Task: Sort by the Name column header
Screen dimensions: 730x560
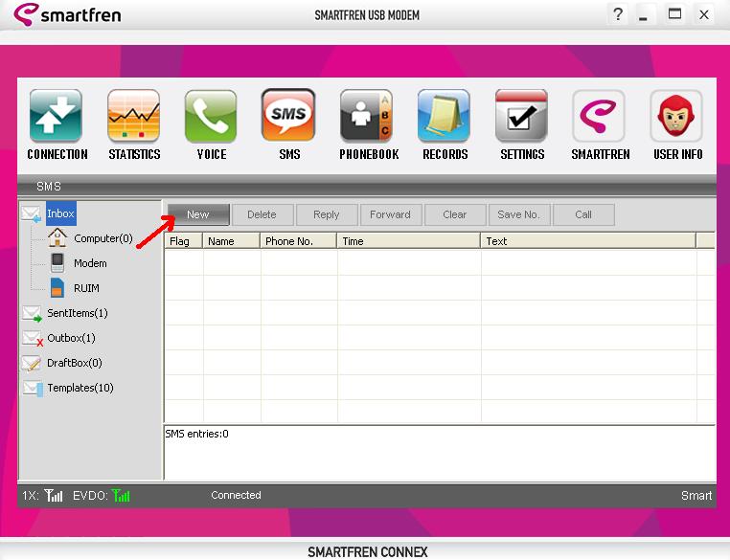Action: 232,241
